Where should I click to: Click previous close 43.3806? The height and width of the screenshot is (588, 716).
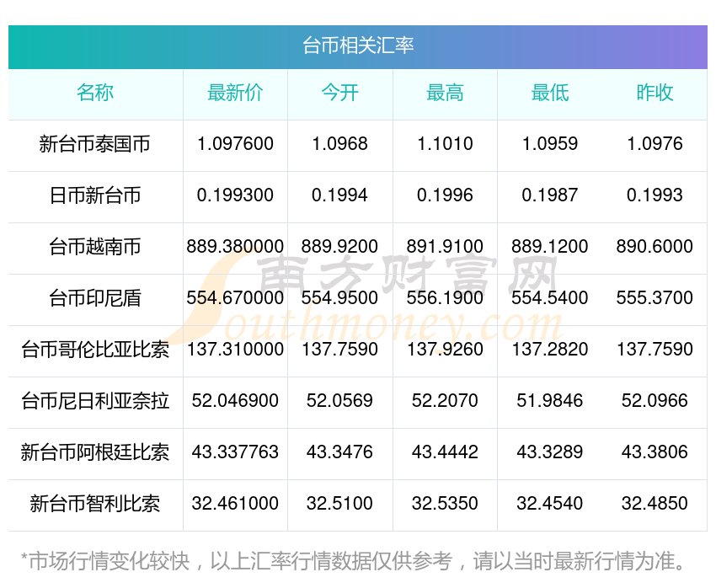(655, 452)
